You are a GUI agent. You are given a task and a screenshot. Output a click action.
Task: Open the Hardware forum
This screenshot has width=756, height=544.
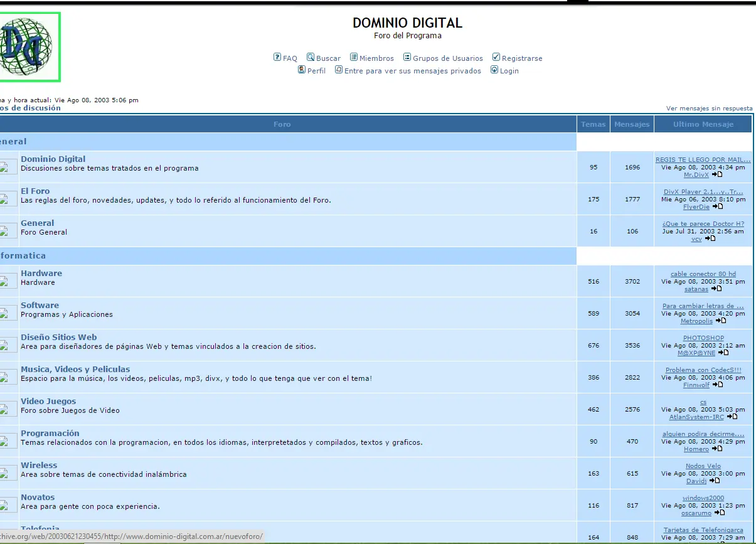(x=41, y=273)
